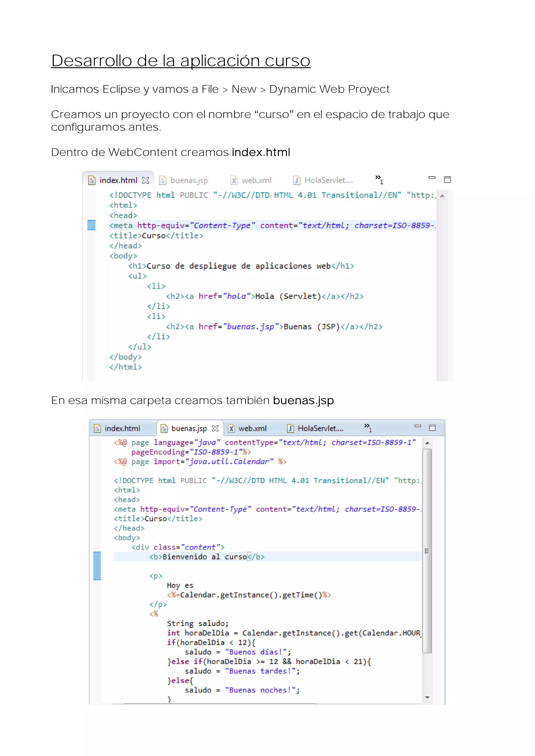Click web.xml file icon in lower editor tab
Image resolution: width=535 pixels, height=756 pixels.
232,428
